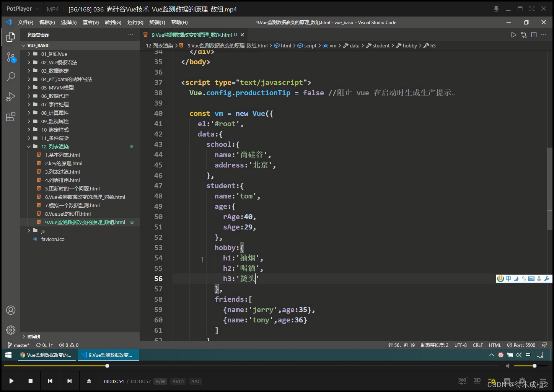Collapse the 12_列表渲染 folder
This screenshot has width=554, height=392.
[x=29, y=146]
